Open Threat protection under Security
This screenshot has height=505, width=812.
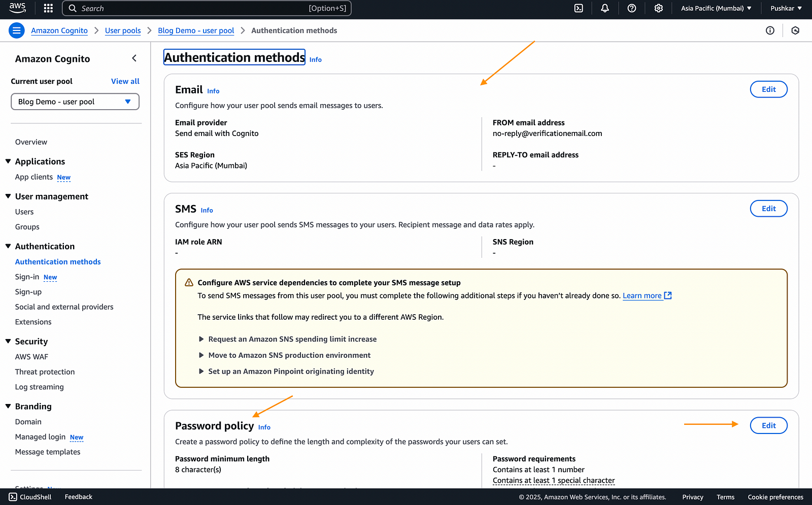pos(45,372)
